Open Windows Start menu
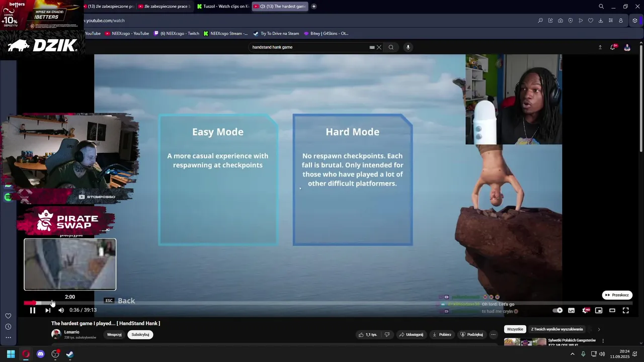This screenshot has height=362, width=644. pos(11,354)
